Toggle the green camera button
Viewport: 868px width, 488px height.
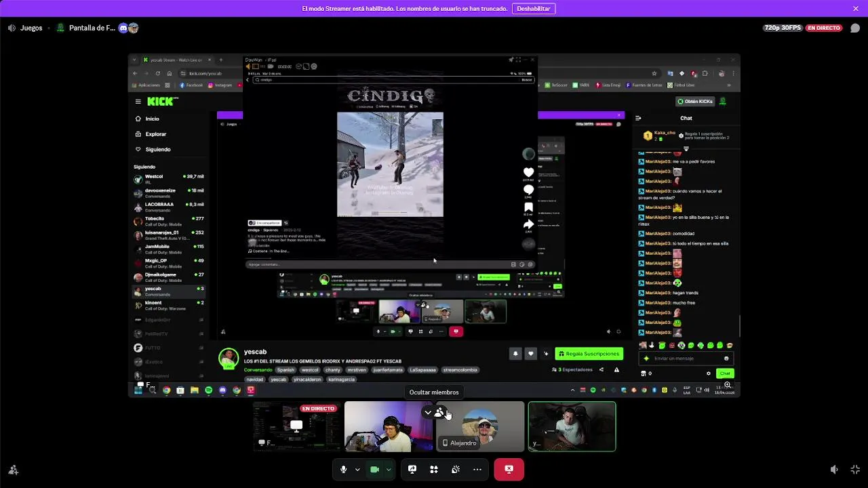(x=374, y=469)
